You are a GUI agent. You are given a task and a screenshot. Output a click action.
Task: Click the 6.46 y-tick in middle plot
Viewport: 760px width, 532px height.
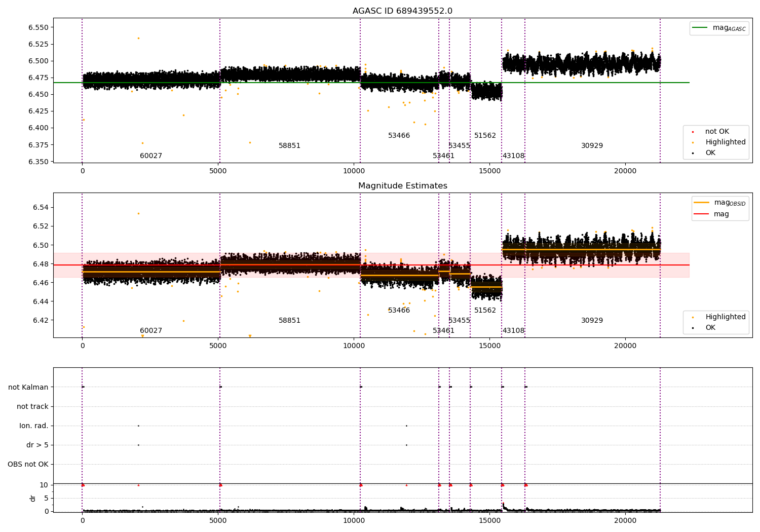tap(41, 283)
